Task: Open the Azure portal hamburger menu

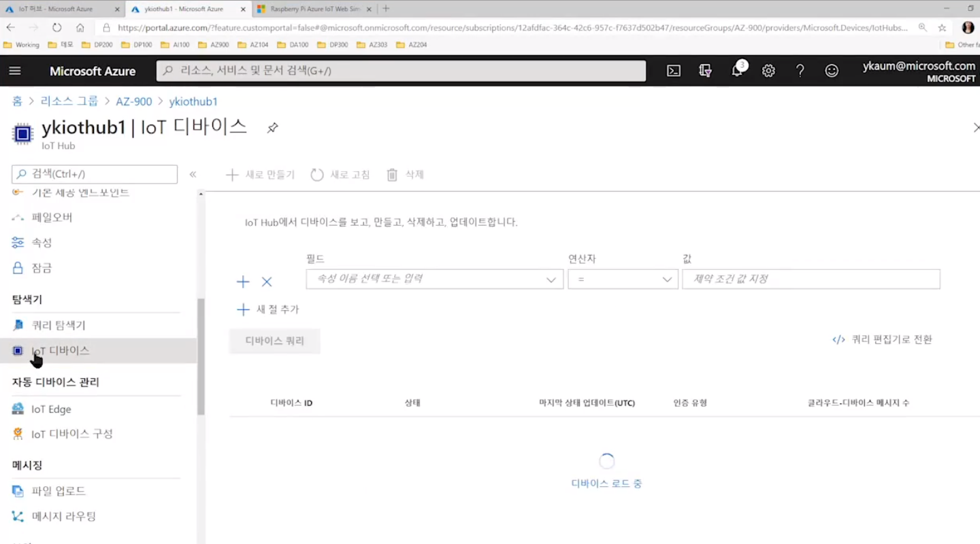Action: point(15,71)
